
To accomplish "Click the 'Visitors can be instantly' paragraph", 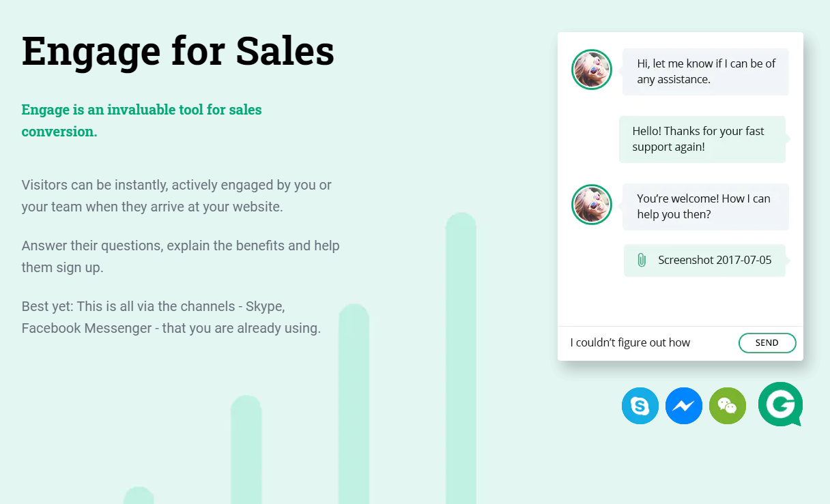I will (177, 196).
